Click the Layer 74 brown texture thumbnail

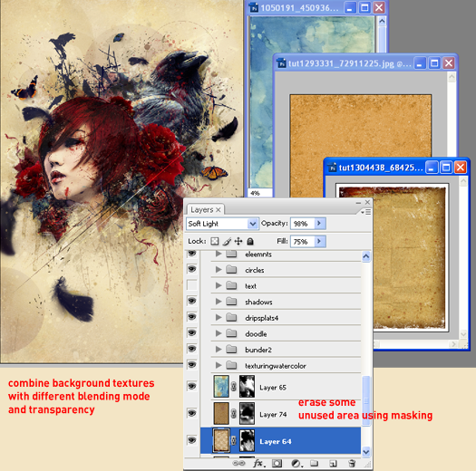221,413
